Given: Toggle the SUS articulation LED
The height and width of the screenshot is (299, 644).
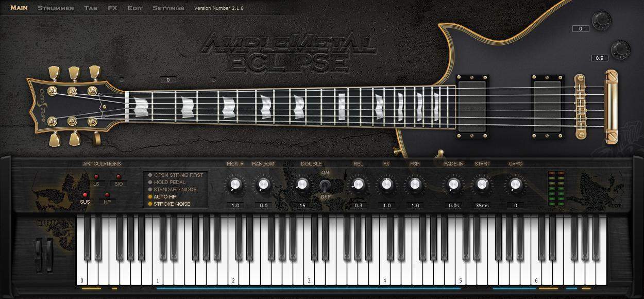Looking at the screenshot, I should tap(85, 195).
